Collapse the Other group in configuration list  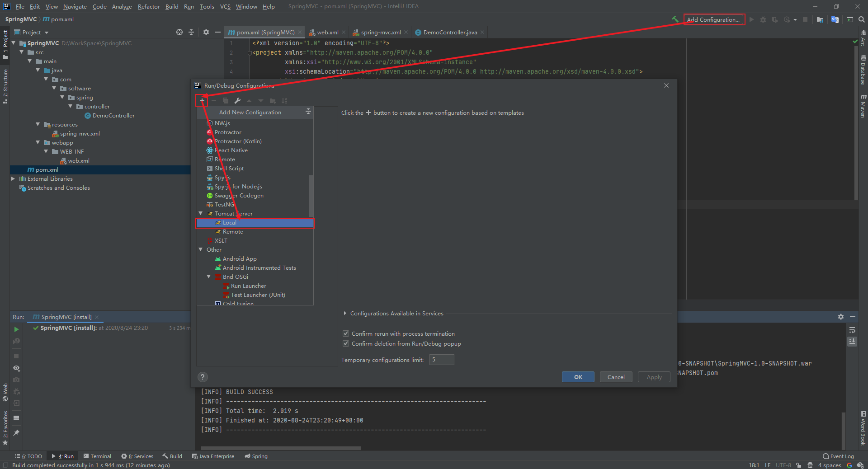pos(201,249)
